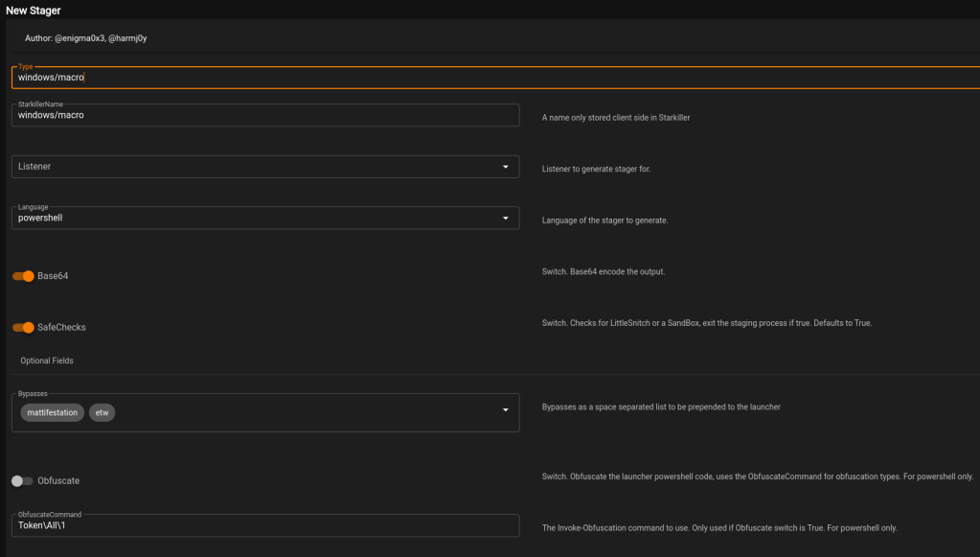Turn off the SafeChecks switch
Screen dimensions: 980x557
tap(23, 328)
